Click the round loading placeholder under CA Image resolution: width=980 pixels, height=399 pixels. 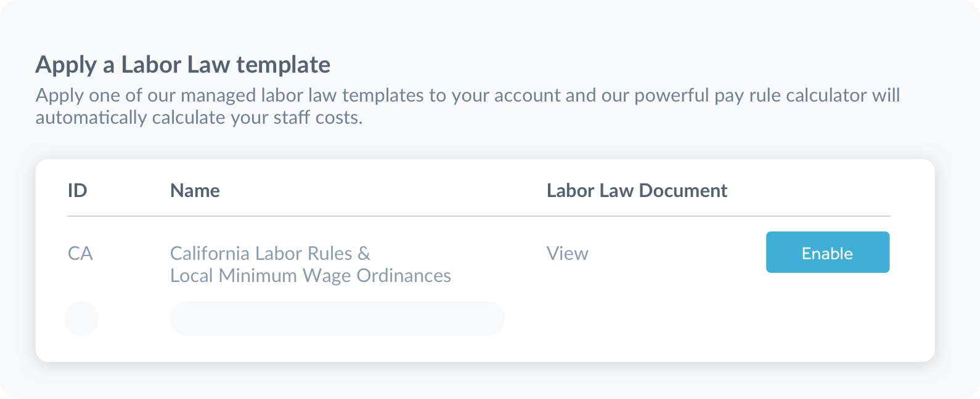tap(81, 318)
